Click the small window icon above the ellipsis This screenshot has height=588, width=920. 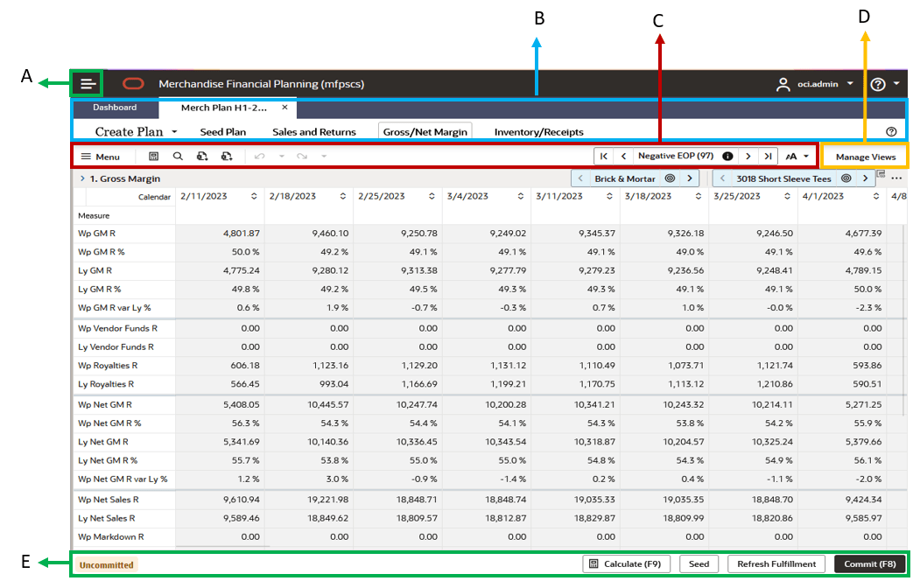[x=881, y=173]
